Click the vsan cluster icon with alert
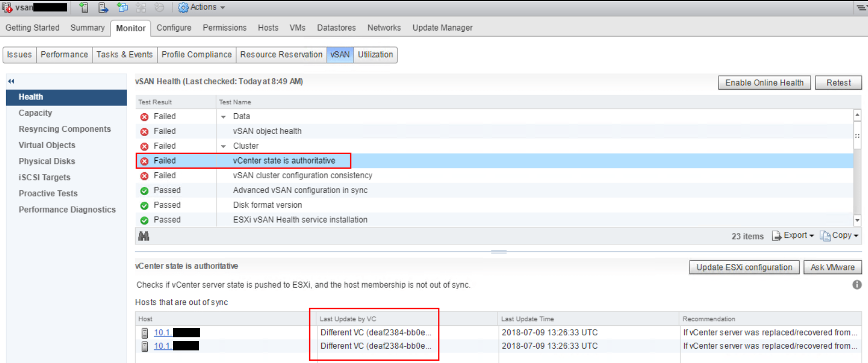This screenshot has height=363, width=868. click(x=7, y=8)
